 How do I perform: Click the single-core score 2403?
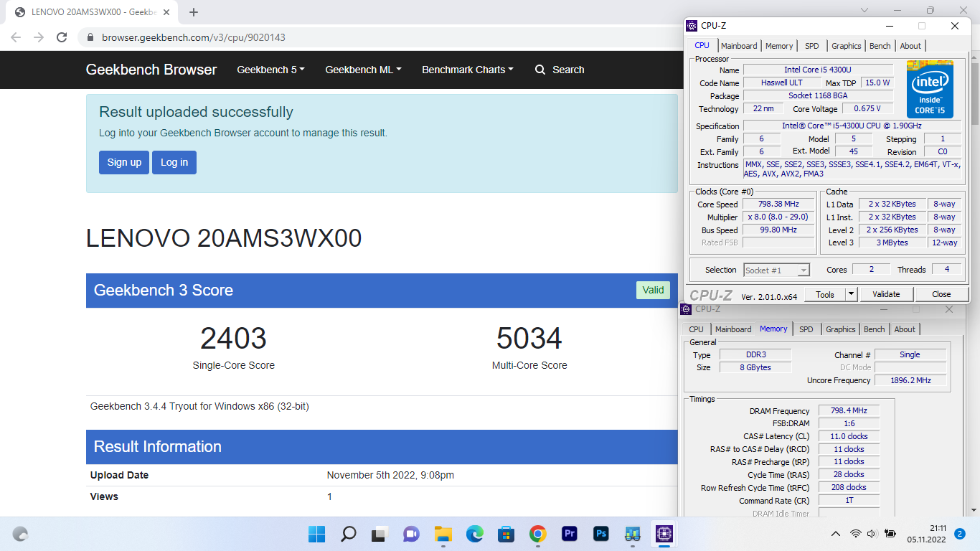(233, 339)
